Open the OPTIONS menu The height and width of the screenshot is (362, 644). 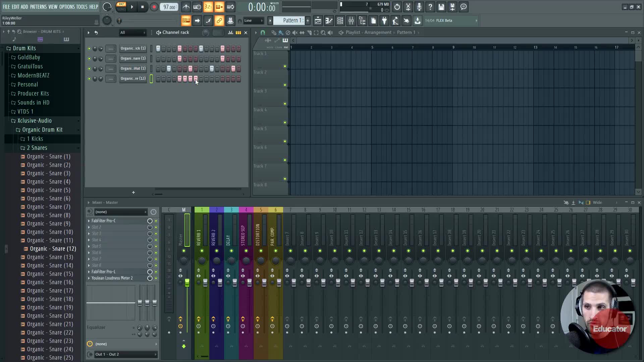(x=67, y=7)
